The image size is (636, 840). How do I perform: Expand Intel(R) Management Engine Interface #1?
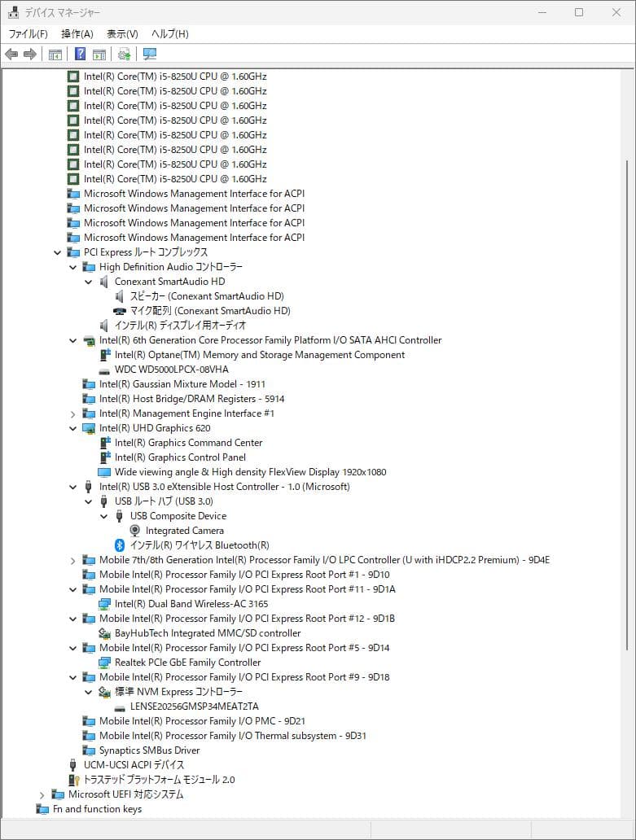click(73, 413)
